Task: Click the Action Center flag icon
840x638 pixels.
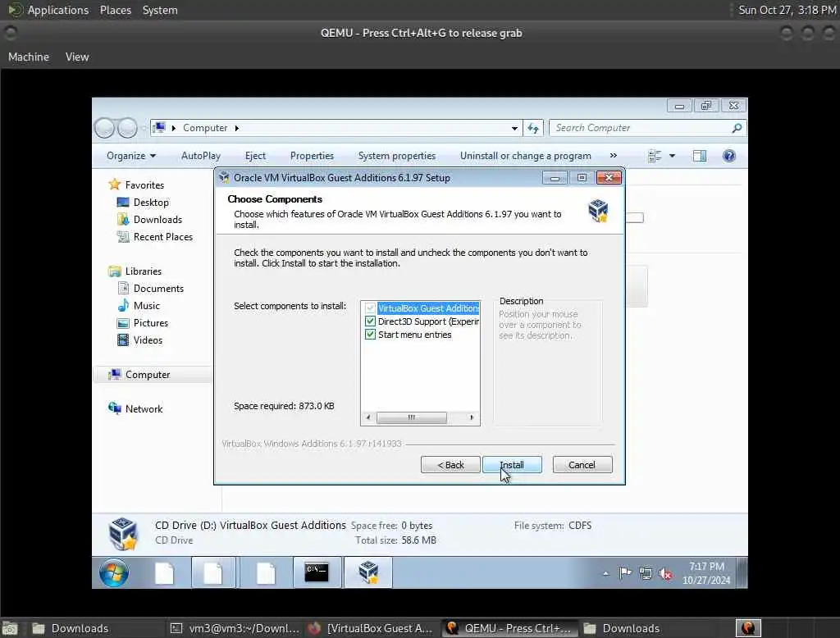Action: (624, 573)
